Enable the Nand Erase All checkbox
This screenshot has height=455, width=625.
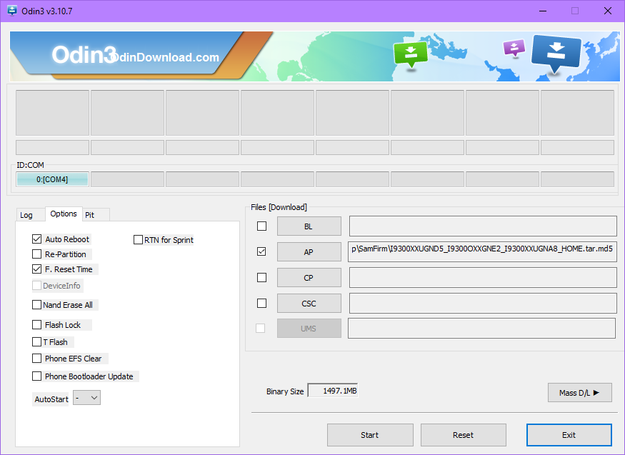pos(37,305)
